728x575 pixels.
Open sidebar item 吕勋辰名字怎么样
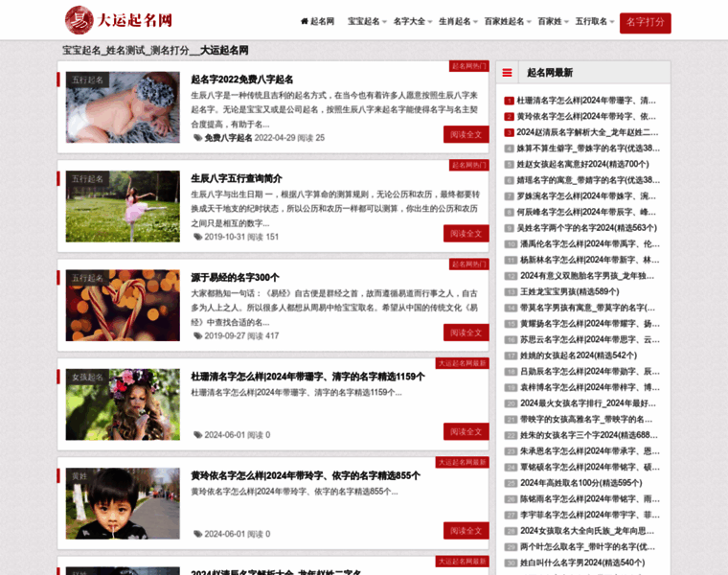tap(590, 372)
